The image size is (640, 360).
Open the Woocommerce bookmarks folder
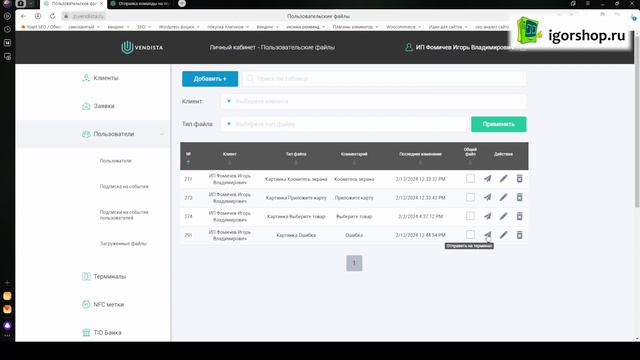[x=403, y=27]
